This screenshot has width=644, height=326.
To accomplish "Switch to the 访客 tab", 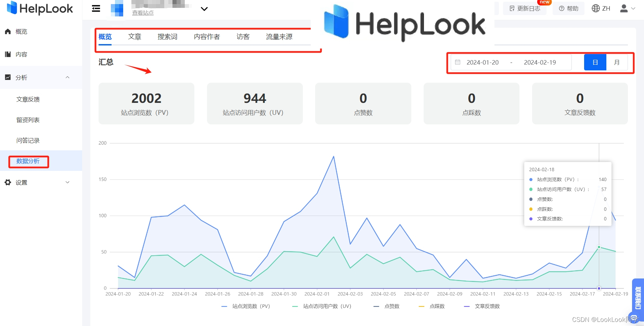I will coord(243,37).
